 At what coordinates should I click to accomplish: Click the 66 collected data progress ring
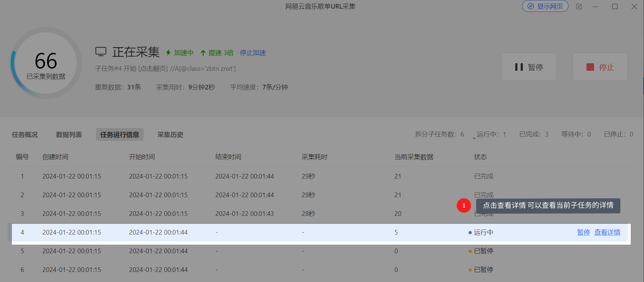pyautogui.click(x=46, y=63)
